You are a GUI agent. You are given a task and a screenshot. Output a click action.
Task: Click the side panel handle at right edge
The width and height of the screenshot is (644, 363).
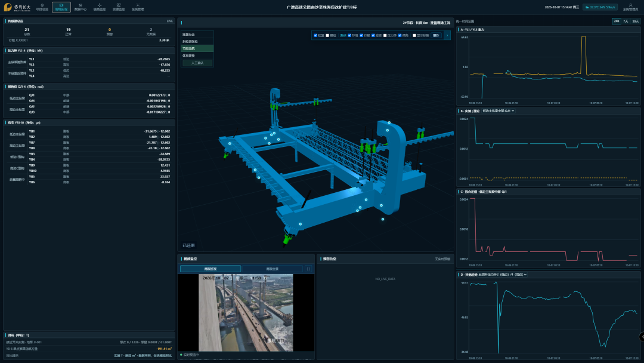tap(642, 337)
